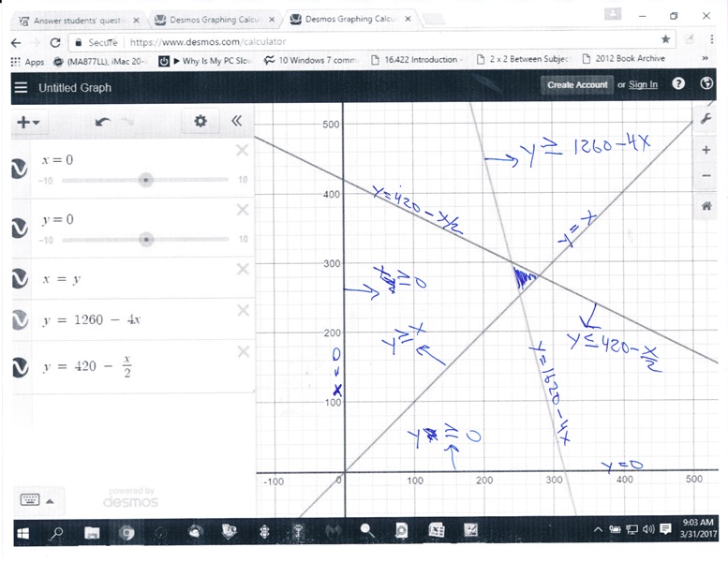Open the (MA877LL) iMac bookmark
This screenshot has height=562, width=728.
[99, 61]
